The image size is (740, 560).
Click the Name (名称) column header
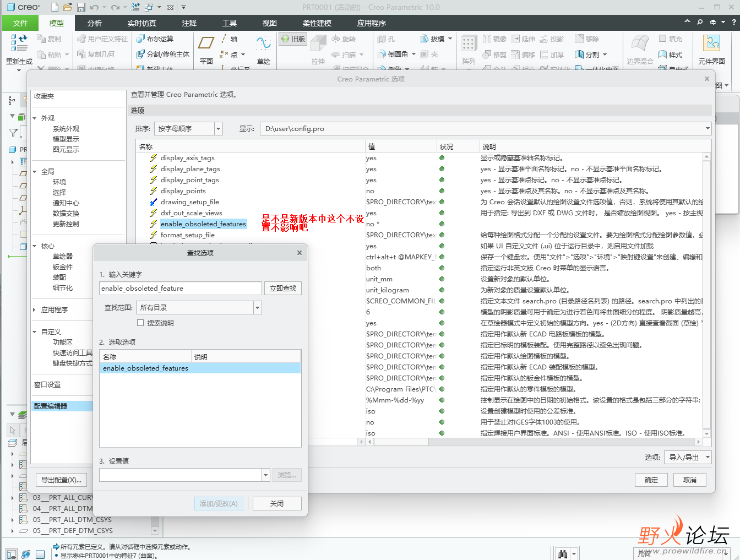click(251, 146)
